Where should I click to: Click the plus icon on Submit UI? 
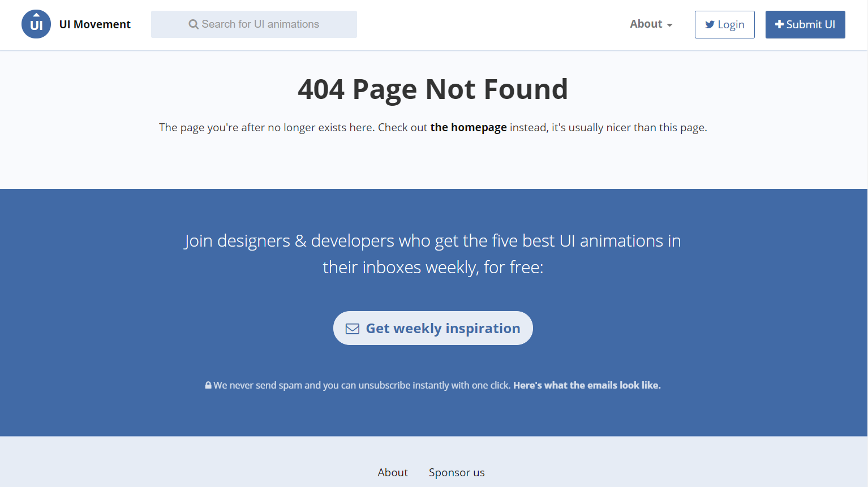point(779,24)
